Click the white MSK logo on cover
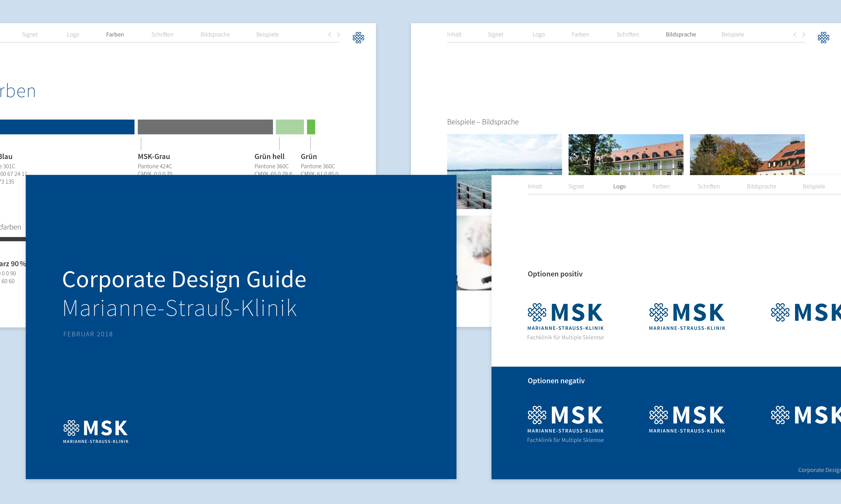The image size is (841, 504). (x=96, y=431)
